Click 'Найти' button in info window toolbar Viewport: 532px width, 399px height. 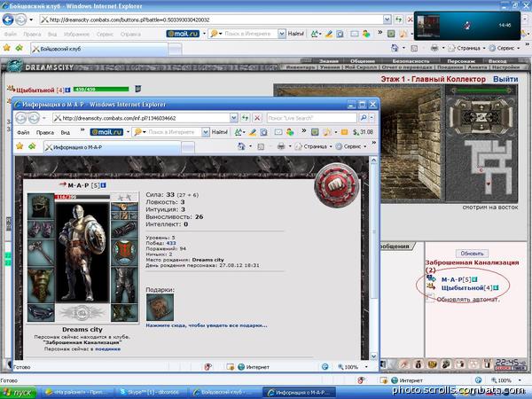(x=220, y=132)
